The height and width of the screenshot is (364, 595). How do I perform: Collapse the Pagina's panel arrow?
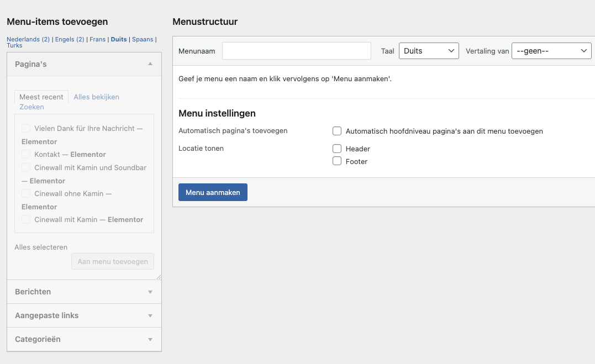150,64
